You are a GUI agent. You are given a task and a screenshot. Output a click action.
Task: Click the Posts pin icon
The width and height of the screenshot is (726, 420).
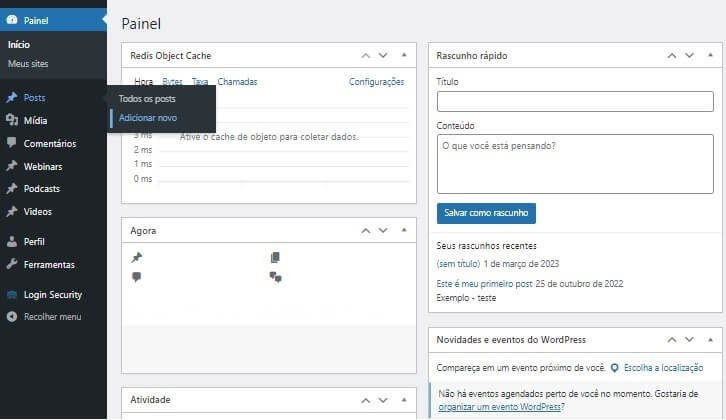pos(12,97)
